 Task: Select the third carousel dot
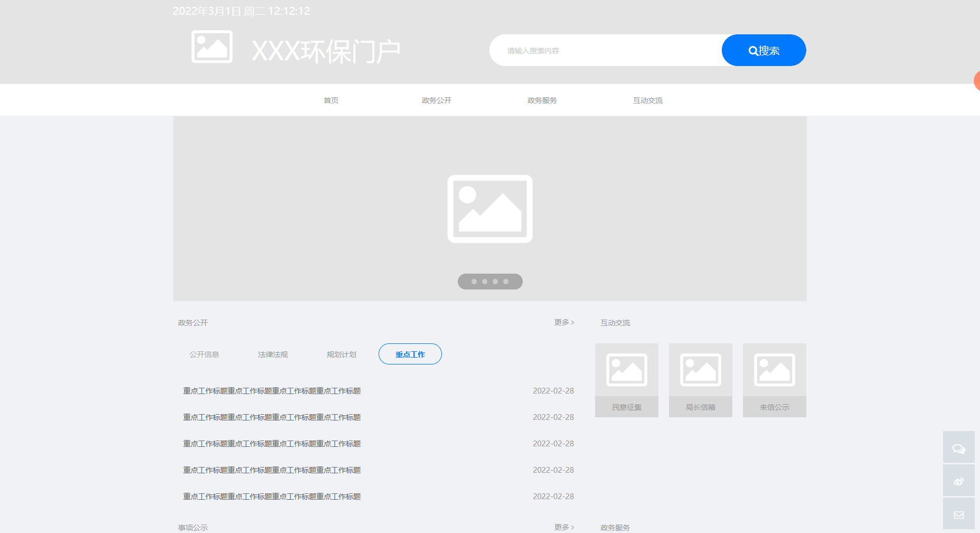(x=495, y=282)
